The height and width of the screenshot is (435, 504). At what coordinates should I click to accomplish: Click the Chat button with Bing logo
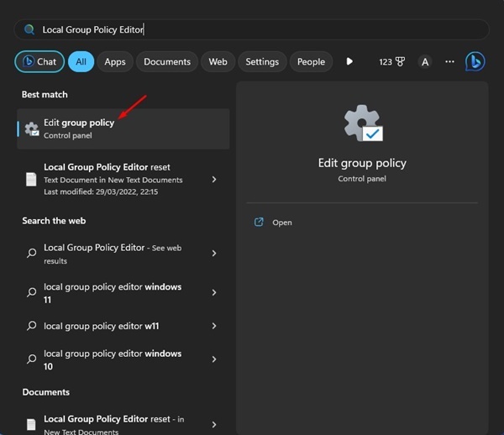[x=39, y=61]
